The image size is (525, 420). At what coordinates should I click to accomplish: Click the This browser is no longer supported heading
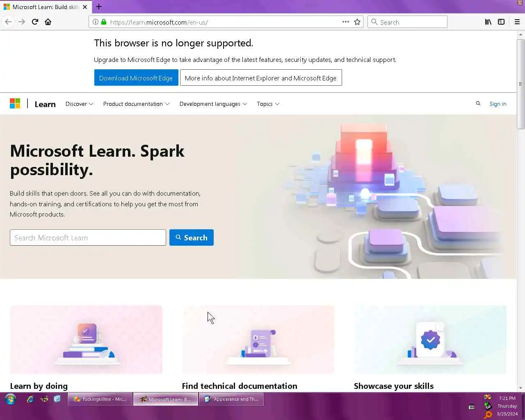pos(173,43)
